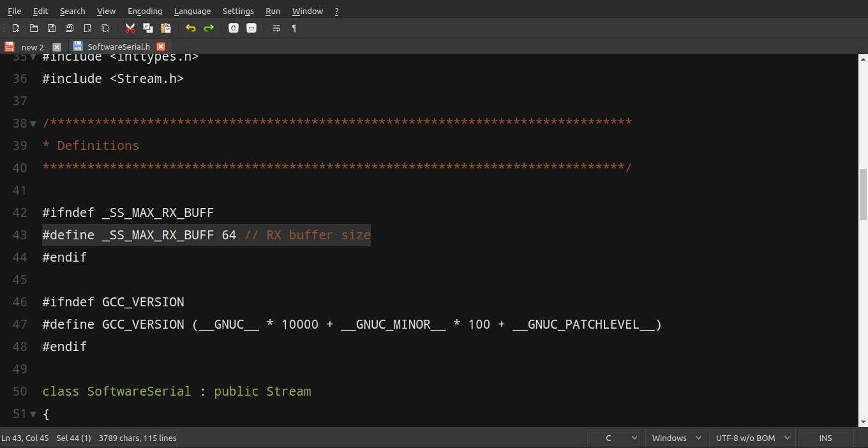Open the Run menu
The width and height of the screenshot is (868, 448).
pos(273,11)
